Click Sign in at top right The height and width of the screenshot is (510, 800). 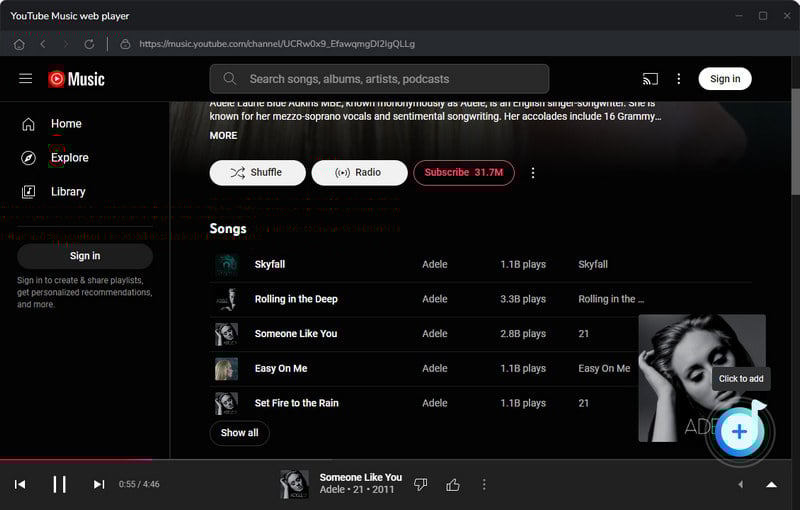click(725, 79)
